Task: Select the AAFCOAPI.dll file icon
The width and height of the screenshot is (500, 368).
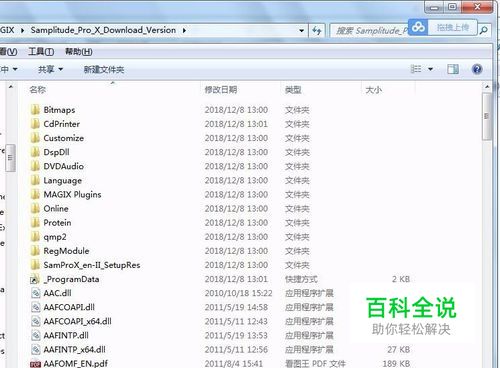Action: pos(35,307)
